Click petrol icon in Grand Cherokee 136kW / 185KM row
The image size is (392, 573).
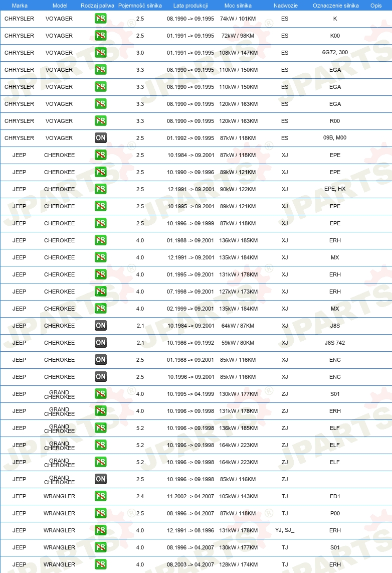click(x=100, y=427)
